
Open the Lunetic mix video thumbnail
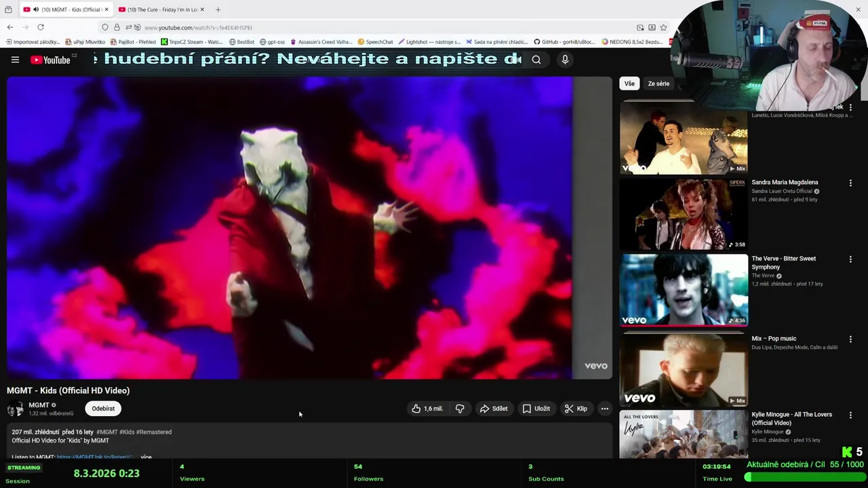[x=684, y=138]
